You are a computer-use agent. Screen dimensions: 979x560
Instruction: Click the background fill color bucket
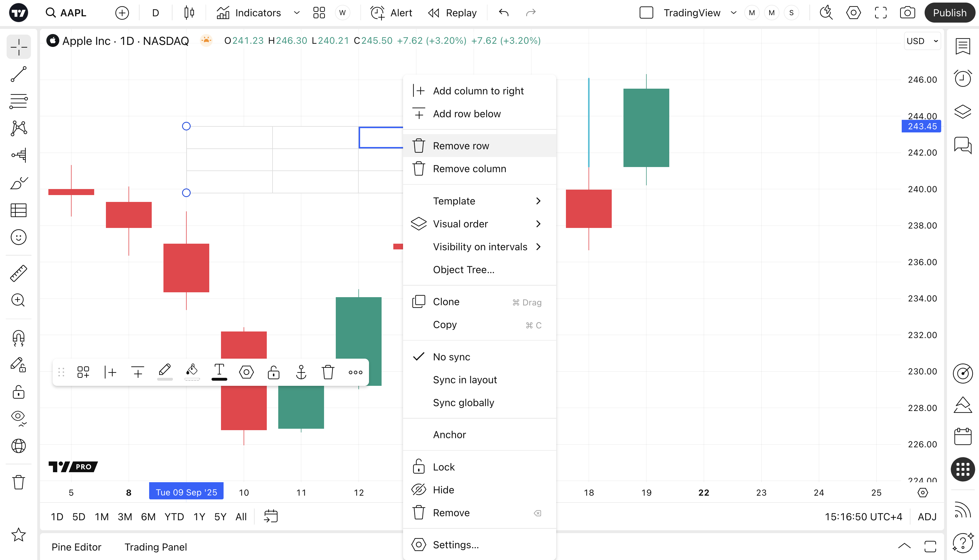tap(192, 372)
